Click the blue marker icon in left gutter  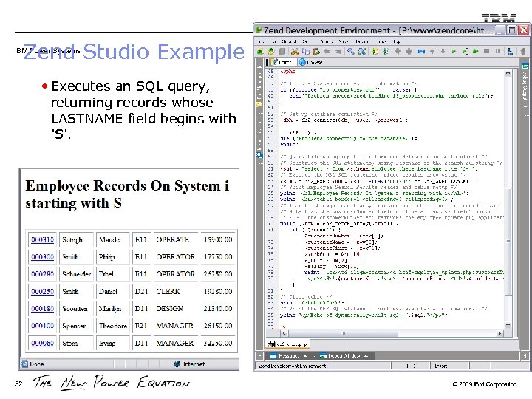coord(259,155)
